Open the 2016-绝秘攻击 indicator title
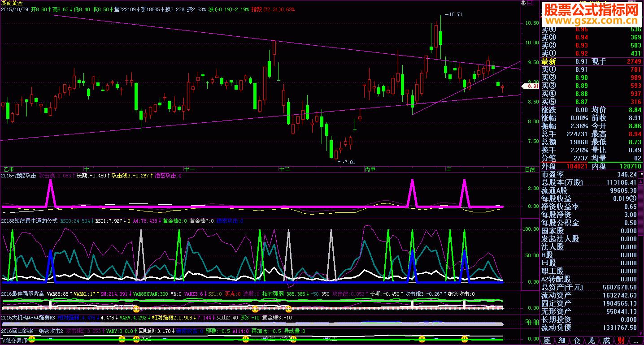The width and height of the screenshot is (644, 345). 19,176
